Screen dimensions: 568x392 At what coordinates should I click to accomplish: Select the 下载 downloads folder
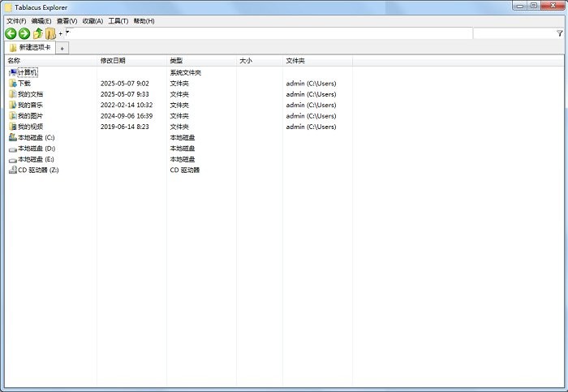coord(24,84)
